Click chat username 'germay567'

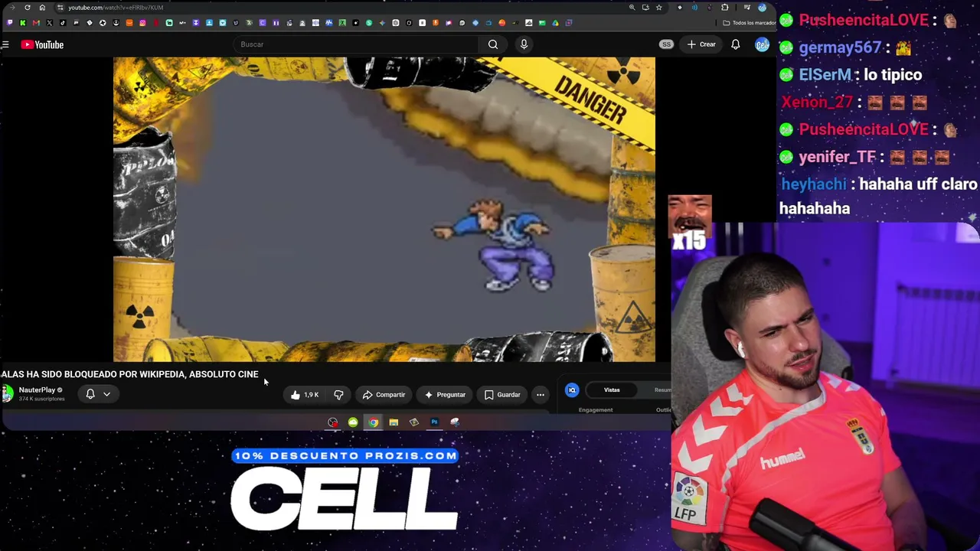click(x=840, y=47)
